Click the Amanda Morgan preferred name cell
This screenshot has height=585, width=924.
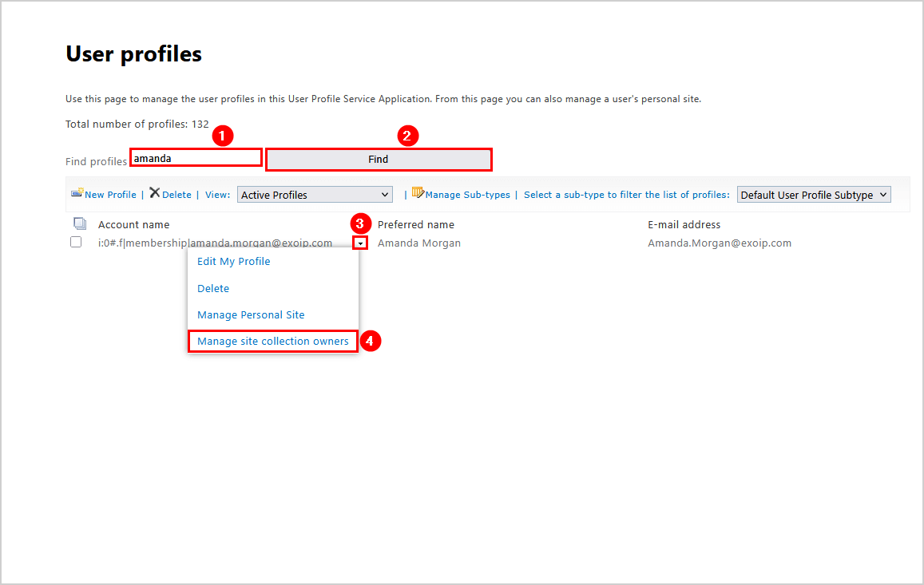point(419,243)
